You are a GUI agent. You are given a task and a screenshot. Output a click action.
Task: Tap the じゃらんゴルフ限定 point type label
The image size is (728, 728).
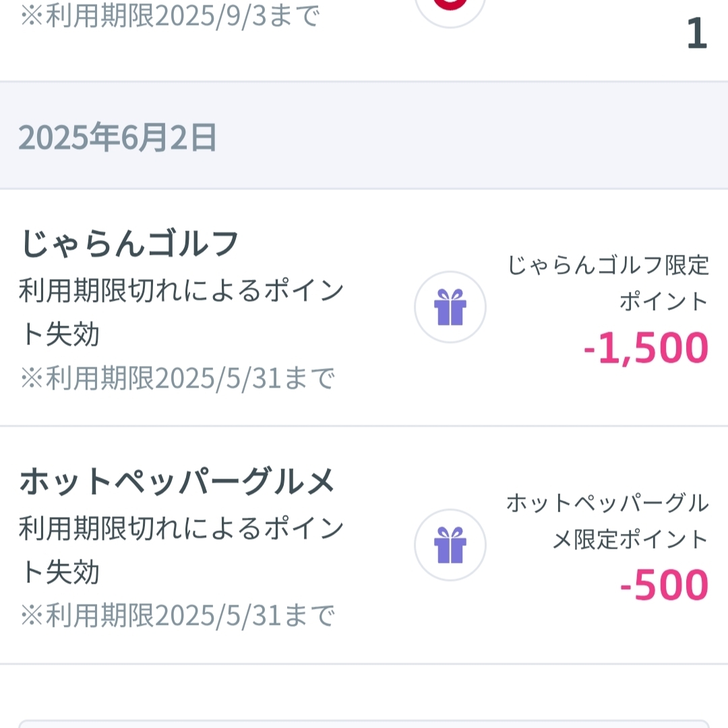click(x=608, y=266)
